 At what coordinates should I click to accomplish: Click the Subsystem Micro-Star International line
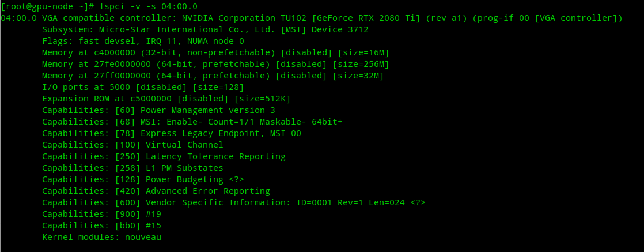tap(206, 29)
